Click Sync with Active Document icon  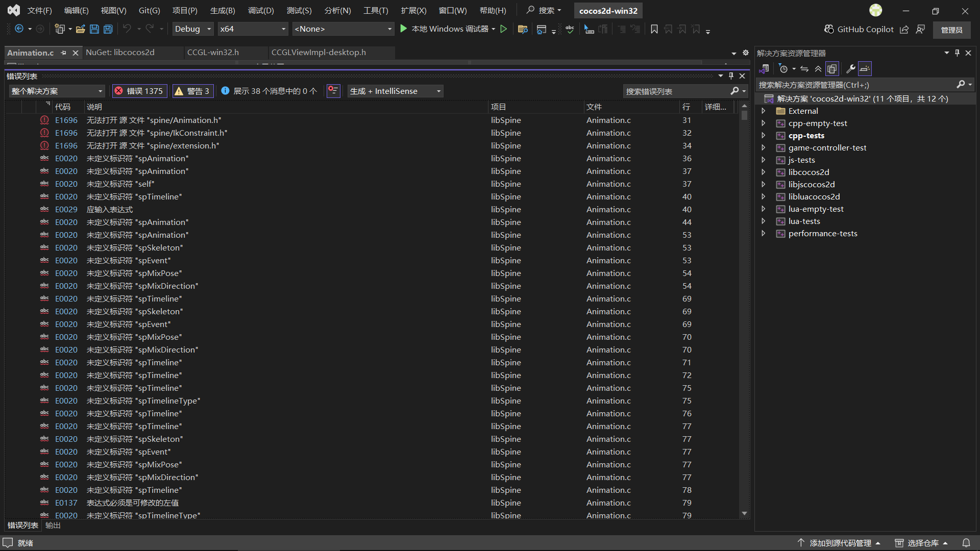pyautogui.click(x=804, y=69)
